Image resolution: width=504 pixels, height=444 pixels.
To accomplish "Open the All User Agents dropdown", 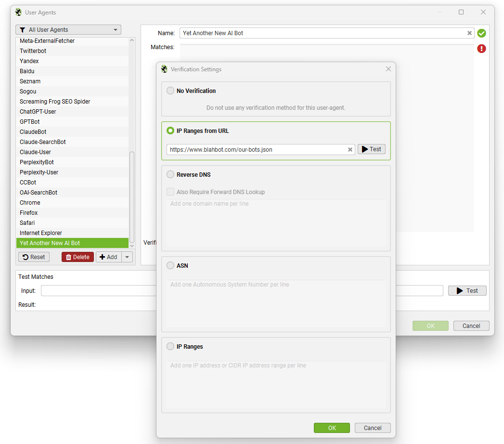I will (x=116, y=29).
